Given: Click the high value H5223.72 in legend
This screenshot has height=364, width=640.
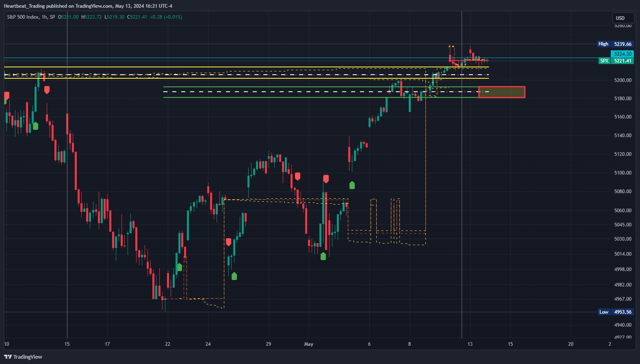Looking at the screenshot, I should click(91, 17).
